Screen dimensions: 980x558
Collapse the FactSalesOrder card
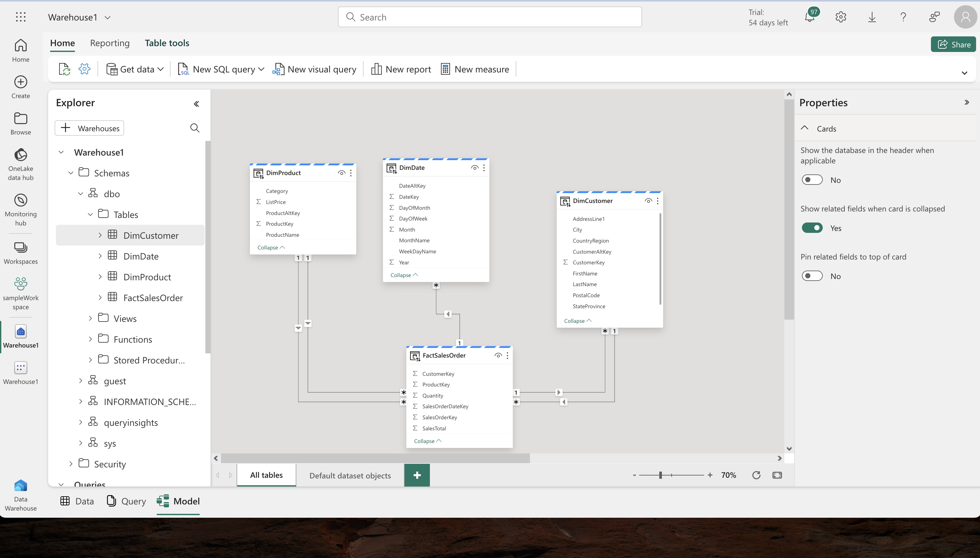tap(428, 441)
